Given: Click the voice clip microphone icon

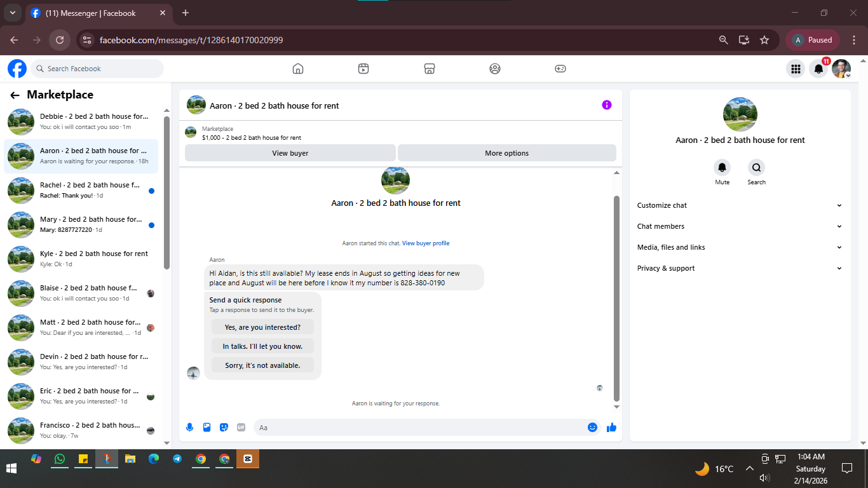Looking at the screenshot, I should coord(189,428).
